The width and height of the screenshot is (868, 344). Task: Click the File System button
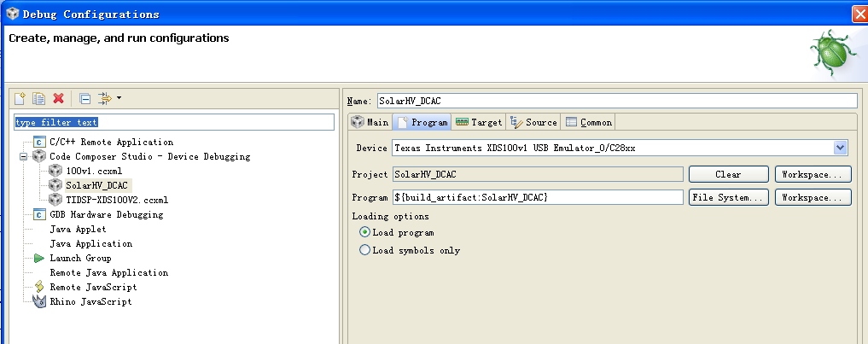pos(729,197)
